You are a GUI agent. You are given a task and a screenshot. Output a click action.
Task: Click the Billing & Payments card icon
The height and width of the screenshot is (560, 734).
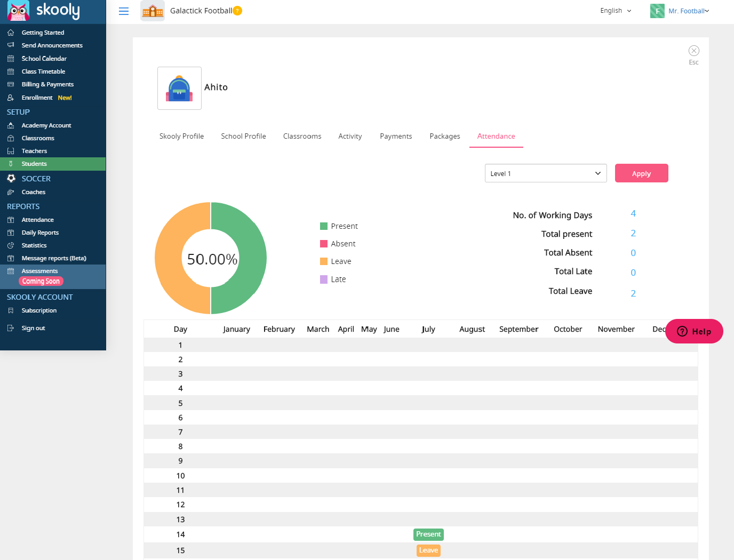click(11, 84)
